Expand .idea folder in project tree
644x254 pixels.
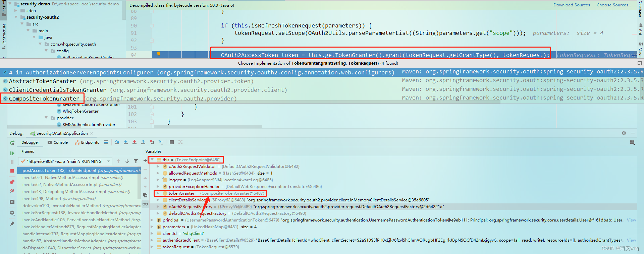coord(16,11)
